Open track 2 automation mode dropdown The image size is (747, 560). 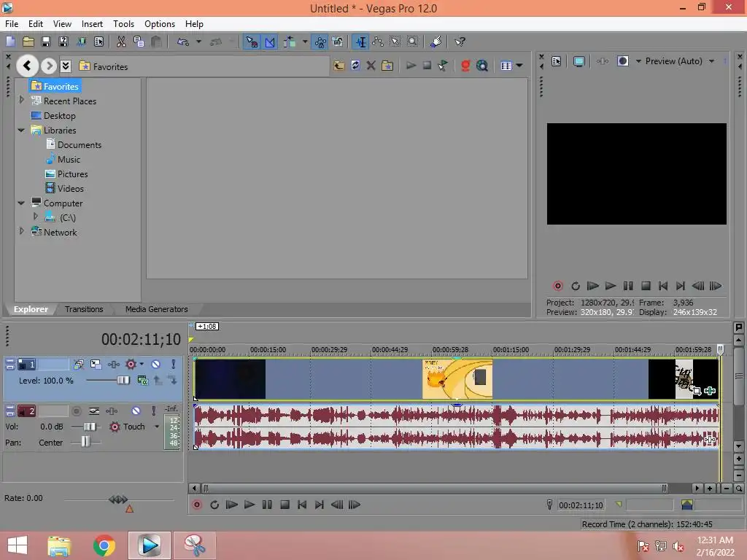tap(157, 427)
